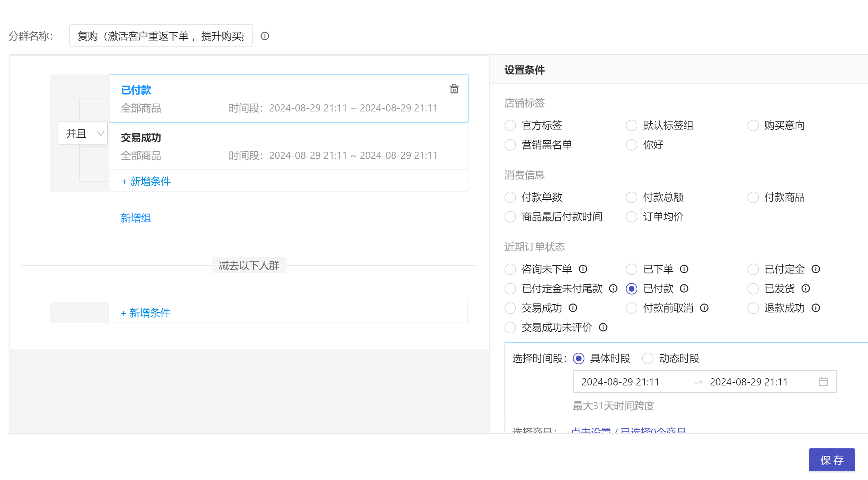Select 已付定金 radio option

coord(753,269)
